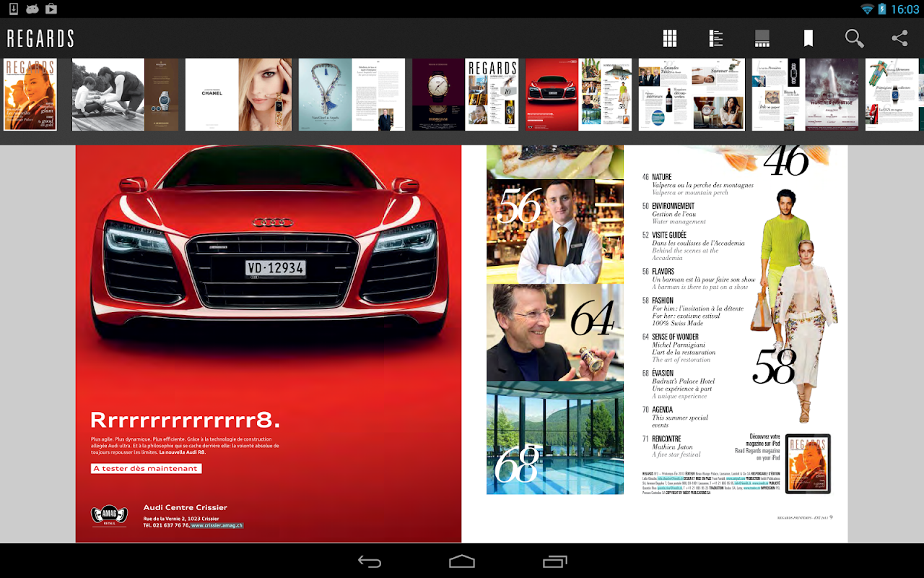Tap the download notification icon in status bar

click(x=13, y=9)
